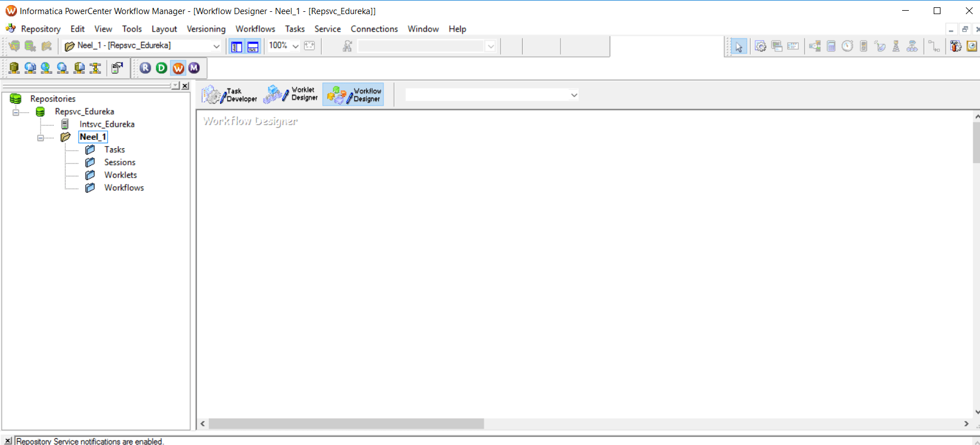Screen dimensions: 980x445
Task: Click the Workflow Manager 'W' icon
Action: tap(178, 68)
